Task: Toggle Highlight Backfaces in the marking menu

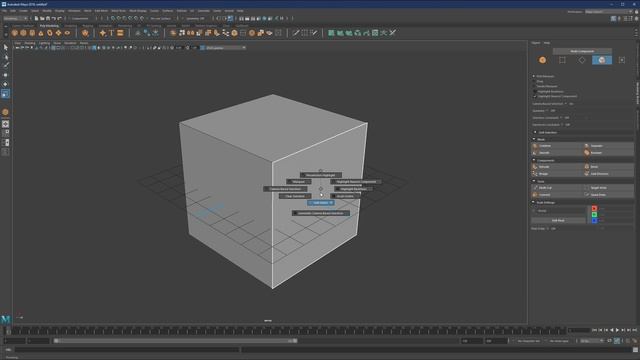Action: pyautogui.click(x=353, y=189)
